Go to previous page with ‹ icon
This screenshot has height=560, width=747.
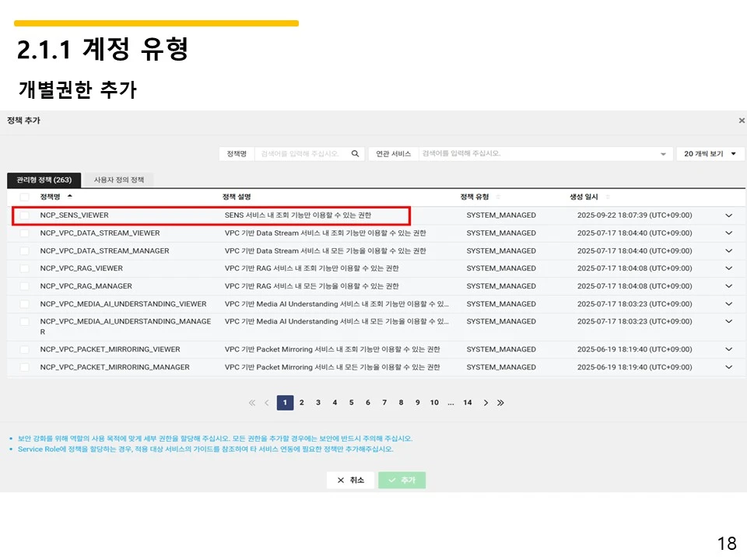click(267, 402)
